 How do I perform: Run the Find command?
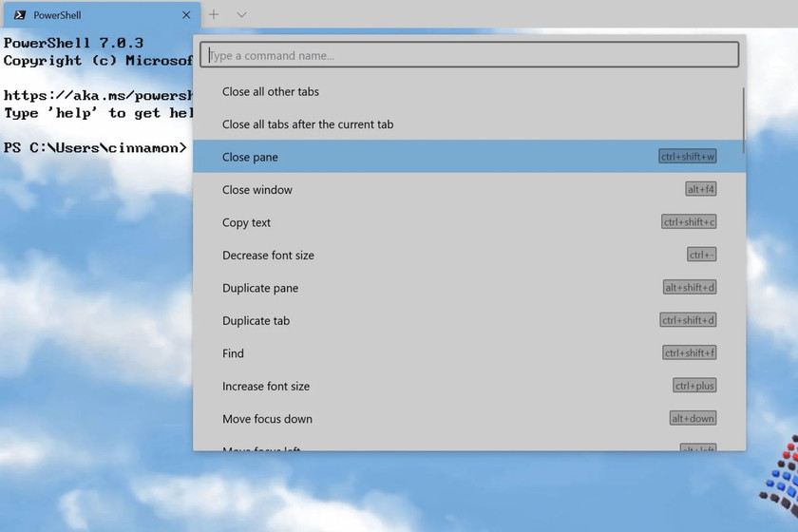tap(469, 353)
